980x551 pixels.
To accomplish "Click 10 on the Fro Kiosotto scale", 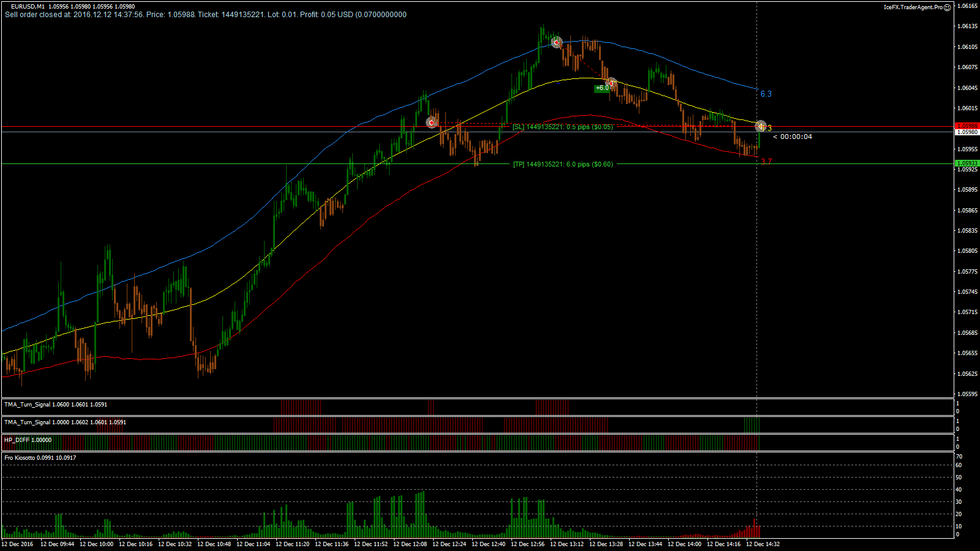I will (959, 527).
